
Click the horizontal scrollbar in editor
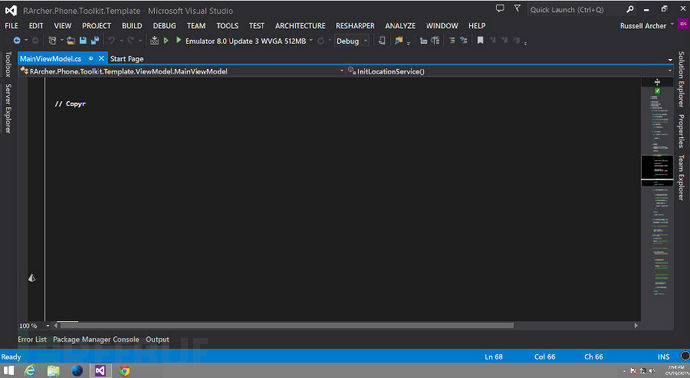point(287,326)
